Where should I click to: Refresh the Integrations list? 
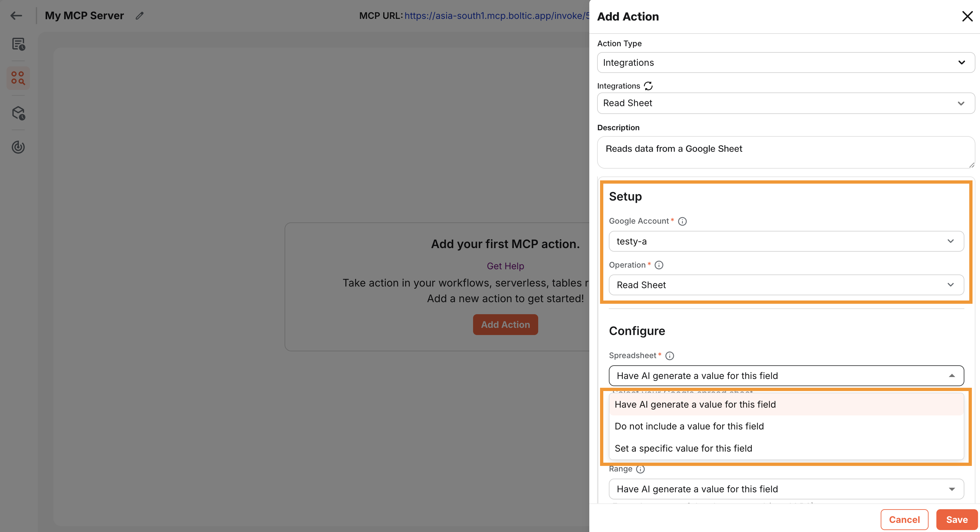(x=648, y=86)
